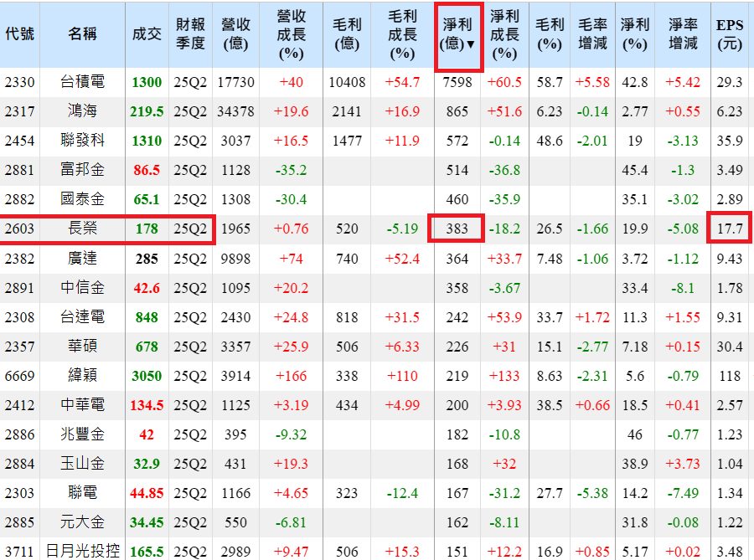This screenshot has width=754, height=560.
Task: Open stock name 台積電
Action: pyautogui.click(x=82, y=82)
